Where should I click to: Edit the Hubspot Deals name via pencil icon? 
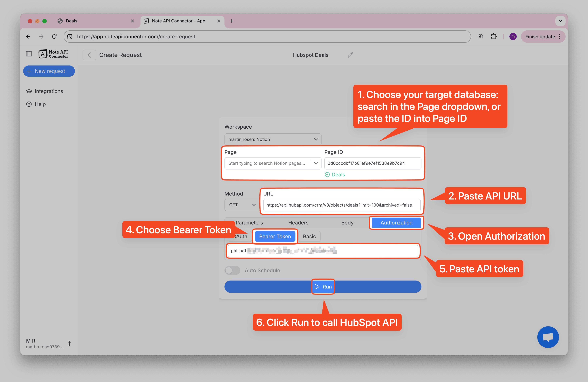click(350, 55)
